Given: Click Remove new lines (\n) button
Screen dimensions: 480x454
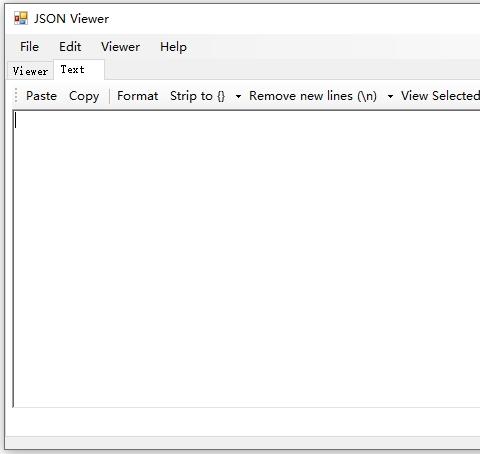Looking at the screenshot, I should click(x=313, y=96).
